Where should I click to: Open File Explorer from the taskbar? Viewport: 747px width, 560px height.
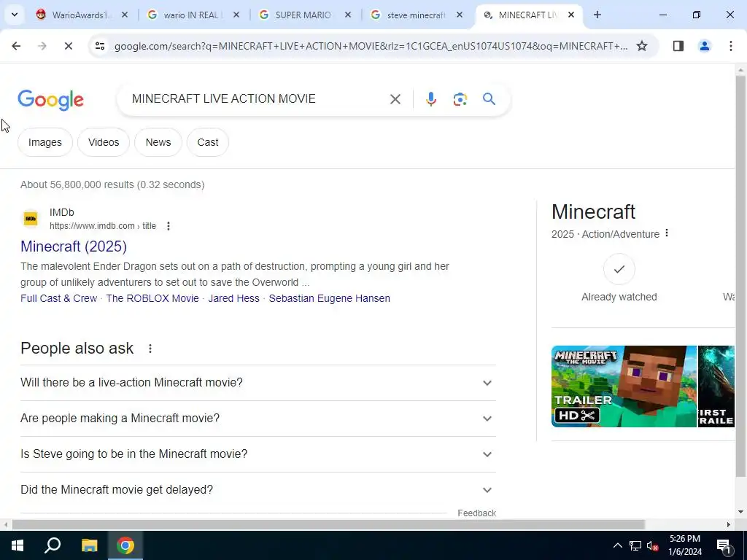tap(89, 545)
